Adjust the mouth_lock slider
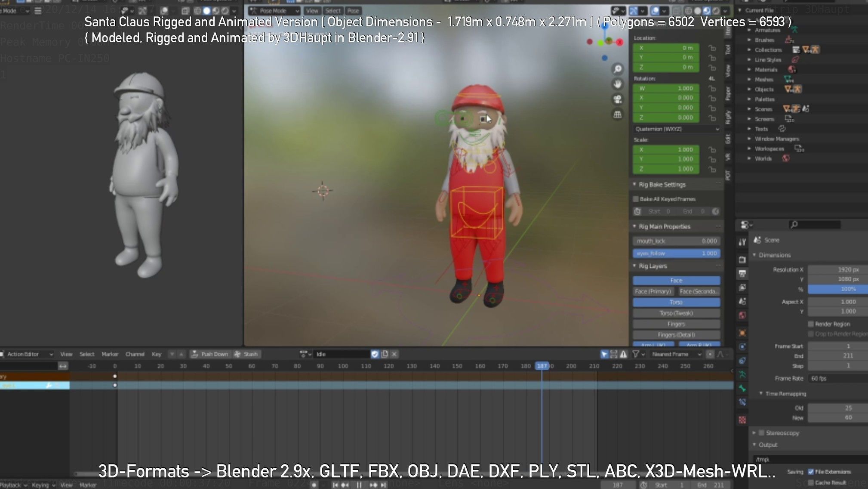Viewport: 868px width, 489px height. coord(676,241)
